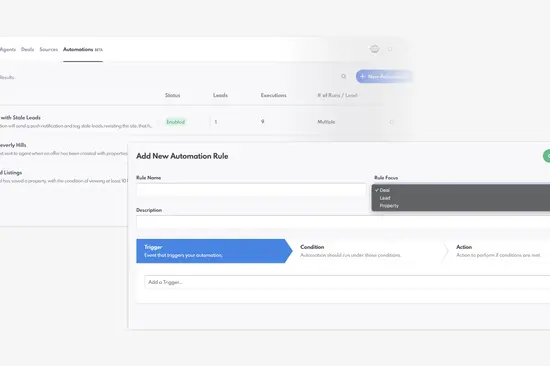The width and height of the screenshot is (550, 366).
Task: Select the Automations beta tab
Action: (83, 49)
